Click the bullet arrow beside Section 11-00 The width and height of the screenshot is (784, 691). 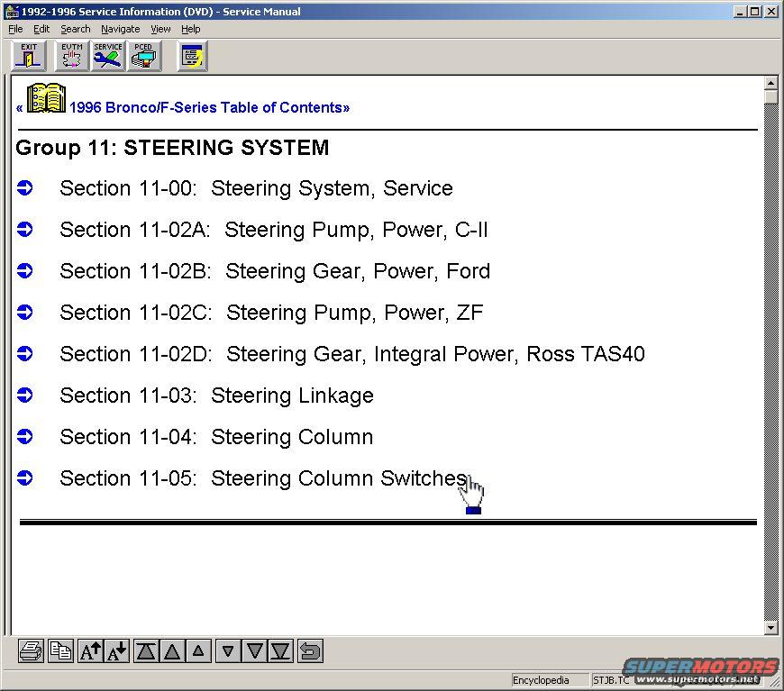pos(25,187)
